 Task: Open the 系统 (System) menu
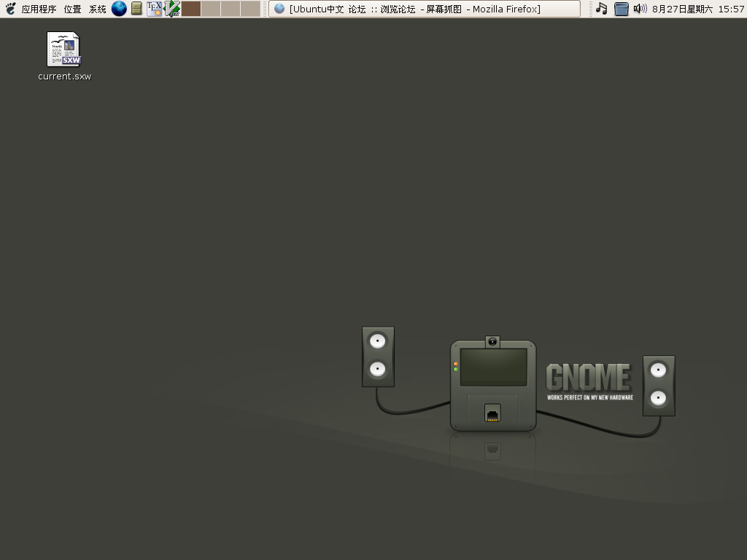97,9
